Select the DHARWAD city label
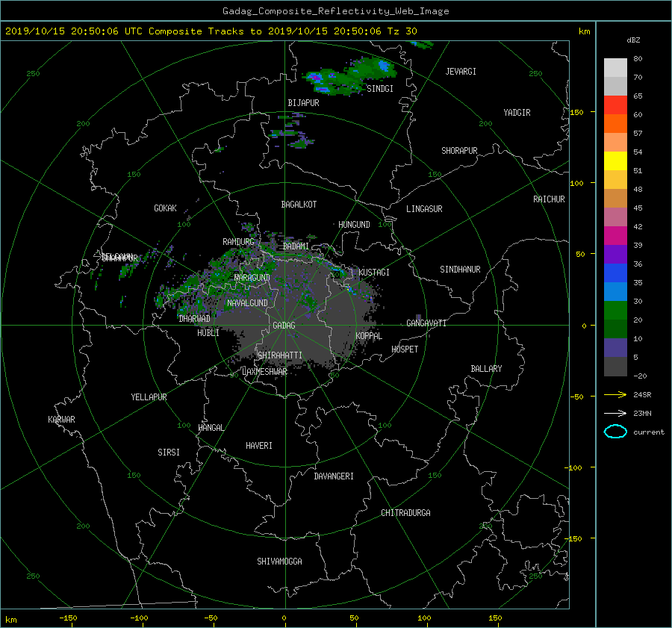Image resolution: width=672 pixels, height=628 pixels. tap(195, 319)
